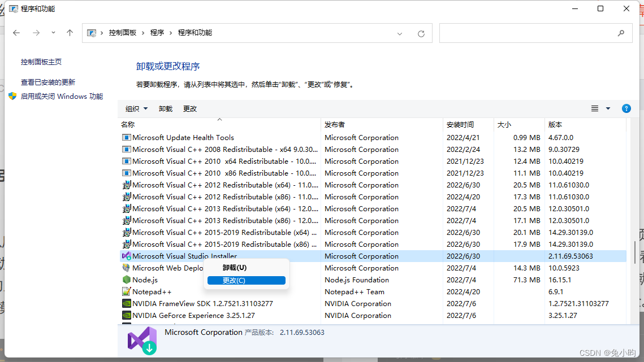Open help with the blue question icon
The width and height of the screenshot is (644, 362).
click(x=626, y=109)
